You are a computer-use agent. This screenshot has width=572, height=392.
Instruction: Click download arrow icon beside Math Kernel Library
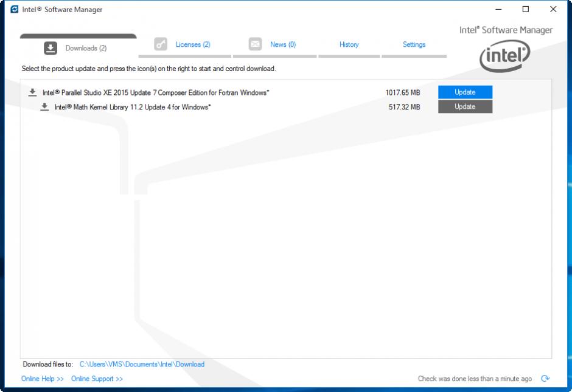pos(44,107)
